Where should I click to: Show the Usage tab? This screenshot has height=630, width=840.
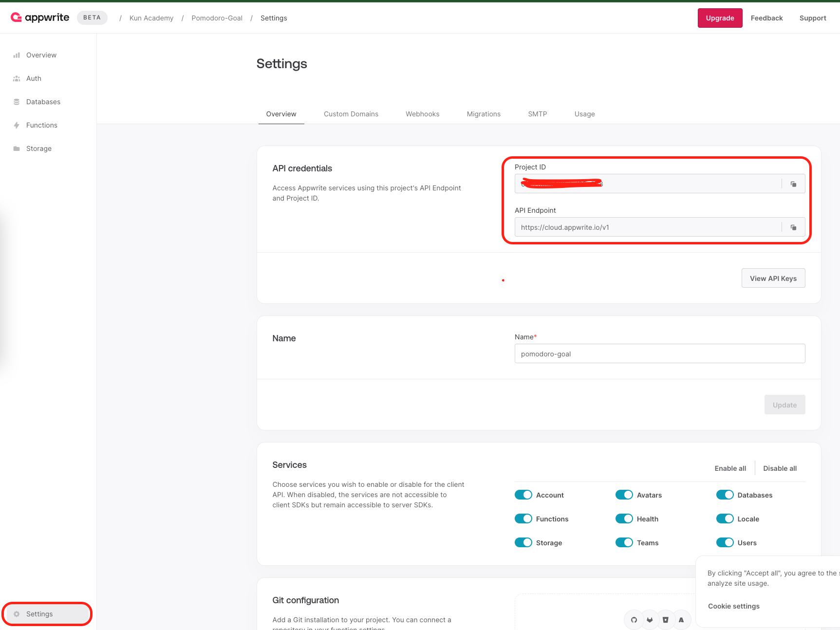coord(585,114)
